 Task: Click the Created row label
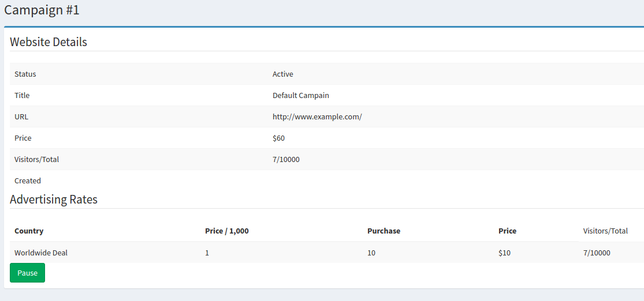[28, 180]
